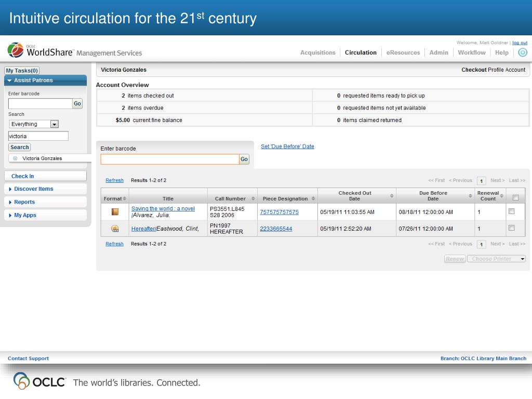Click the sidebar Enter barcode field
Image resolution: width=532 pixels, height=399 pixels.
pyautogui.click(x=41, y=103)
